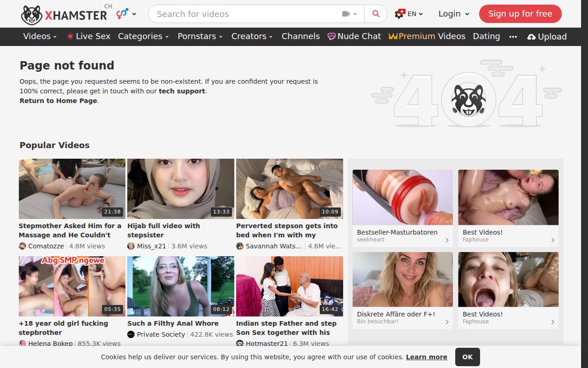Image resolution: width=588 pixels, height=368 pixels.
Task: Click the Sign up for free button
Action: coord(520,14)
